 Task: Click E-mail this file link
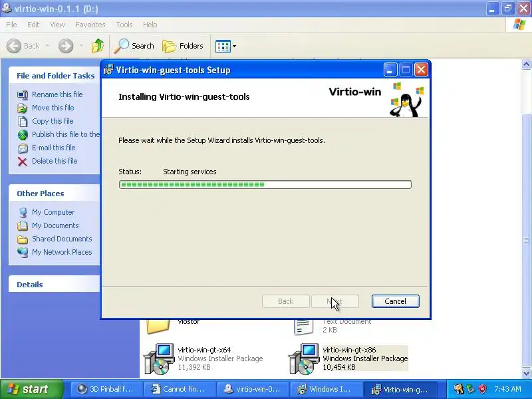54,148
